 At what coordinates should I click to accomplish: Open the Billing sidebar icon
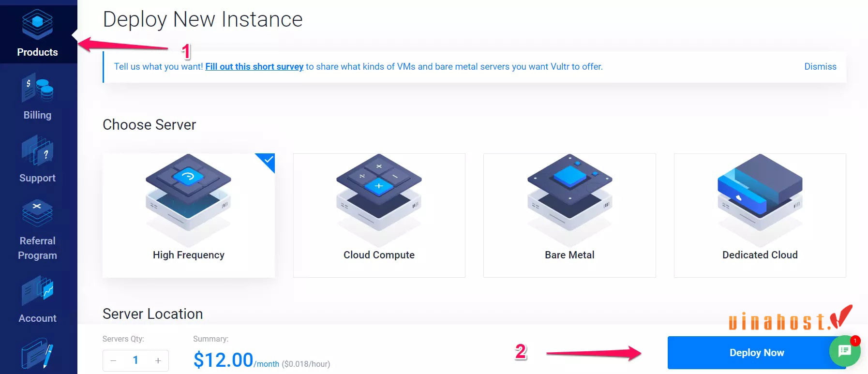37,88
